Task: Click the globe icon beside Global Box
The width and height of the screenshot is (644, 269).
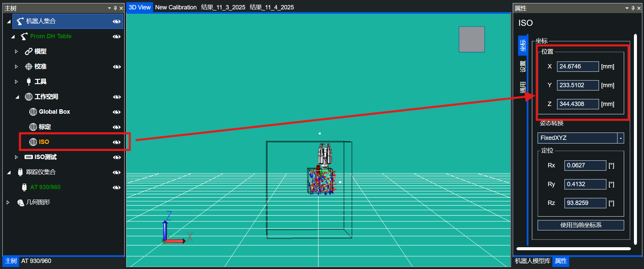Action: (33, 112)
